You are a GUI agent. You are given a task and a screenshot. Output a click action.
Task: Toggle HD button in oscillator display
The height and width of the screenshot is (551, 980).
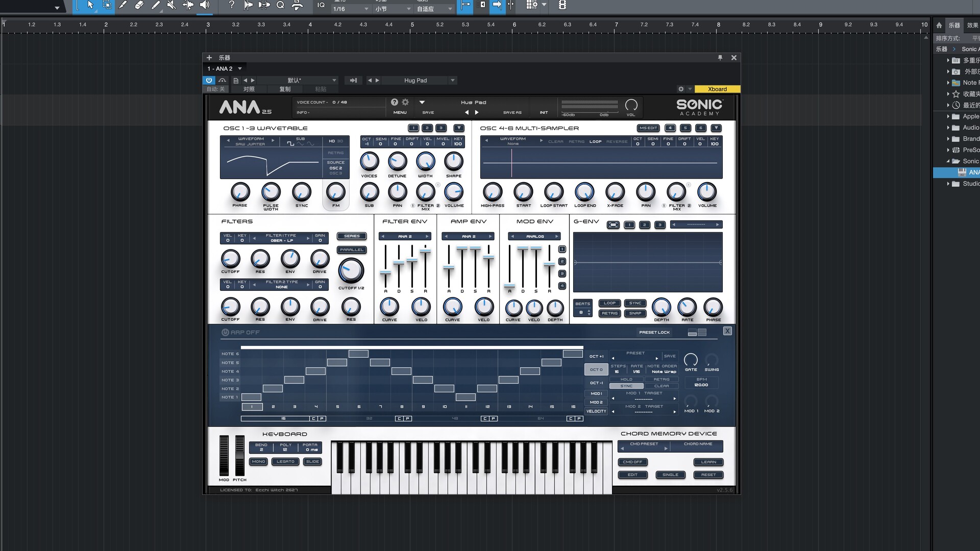pos(332,141)
